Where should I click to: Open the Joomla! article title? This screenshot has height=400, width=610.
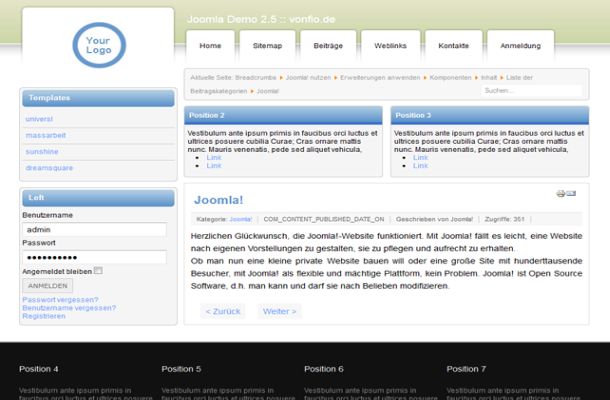point(219,200)
